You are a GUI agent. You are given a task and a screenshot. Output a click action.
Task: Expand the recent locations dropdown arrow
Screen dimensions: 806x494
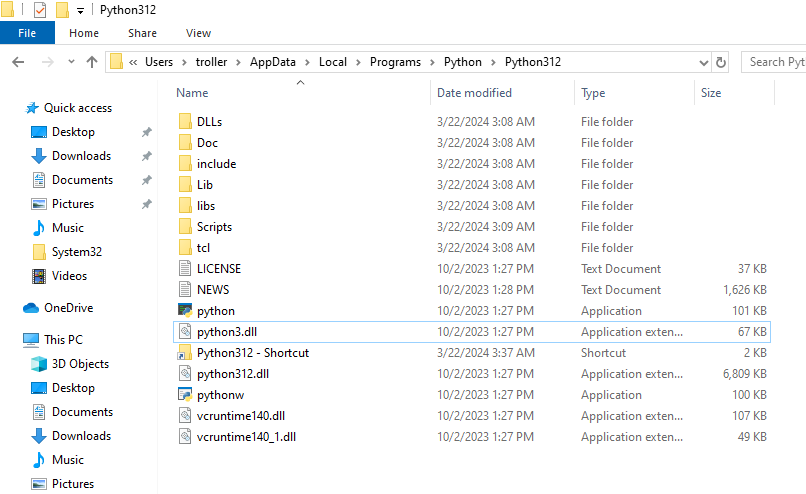click(x=70, y=62)
